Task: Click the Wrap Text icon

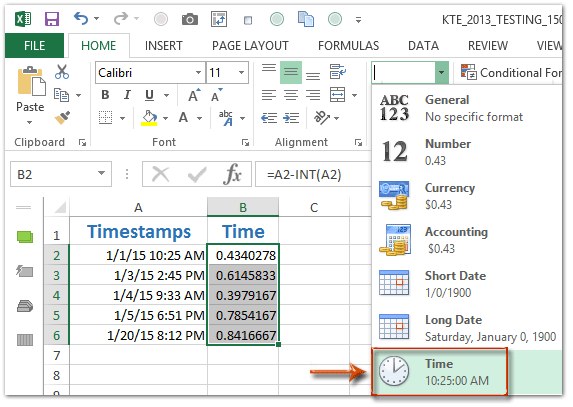Action: click(338, 72)
